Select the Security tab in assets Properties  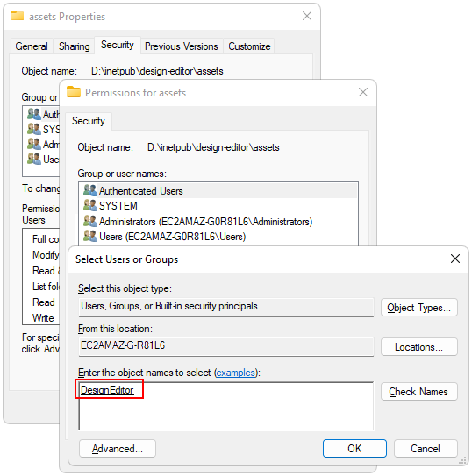118,45
